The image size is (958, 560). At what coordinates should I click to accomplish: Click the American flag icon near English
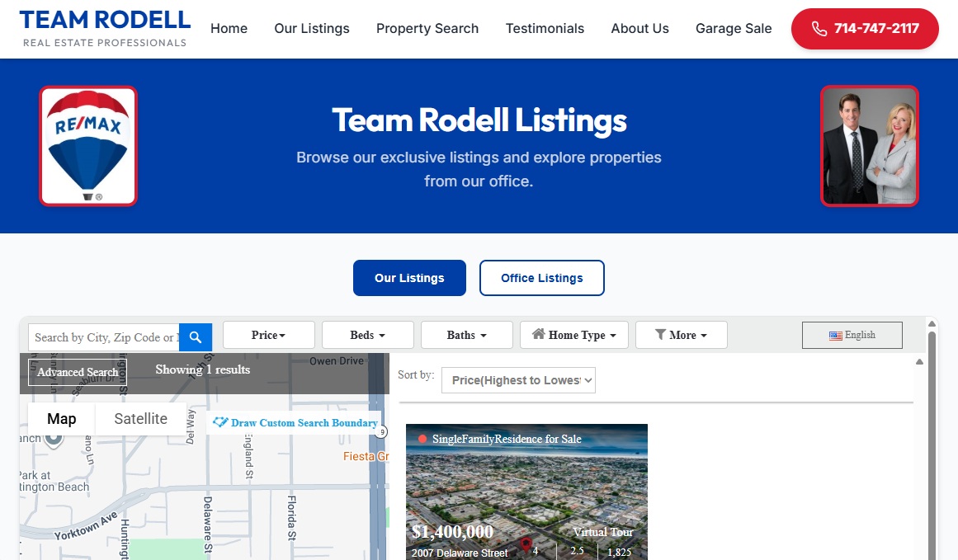pyautogui.click(x=836, y=335)
